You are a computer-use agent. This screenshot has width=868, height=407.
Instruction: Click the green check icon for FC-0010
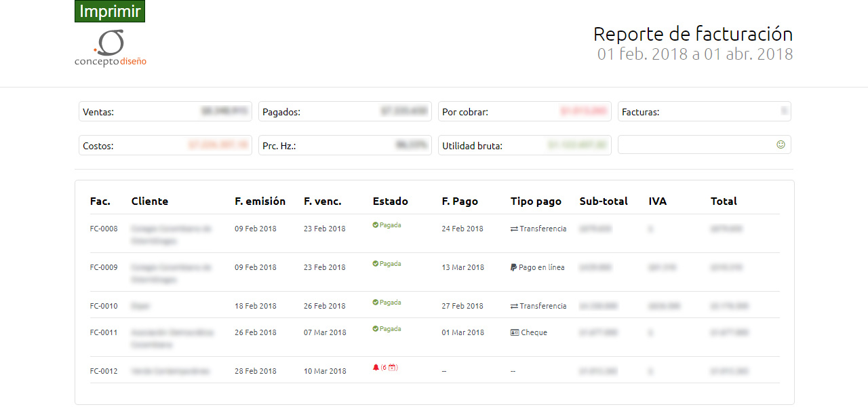[x=375, y=302]
